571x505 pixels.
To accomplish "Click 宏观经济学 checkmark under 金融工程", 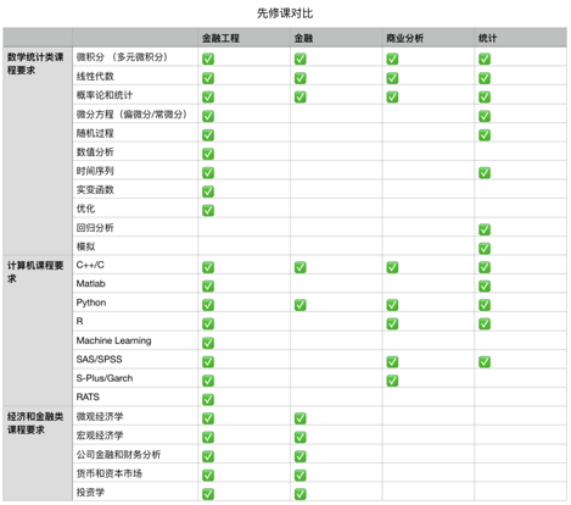I will click(x=208, y=437).
